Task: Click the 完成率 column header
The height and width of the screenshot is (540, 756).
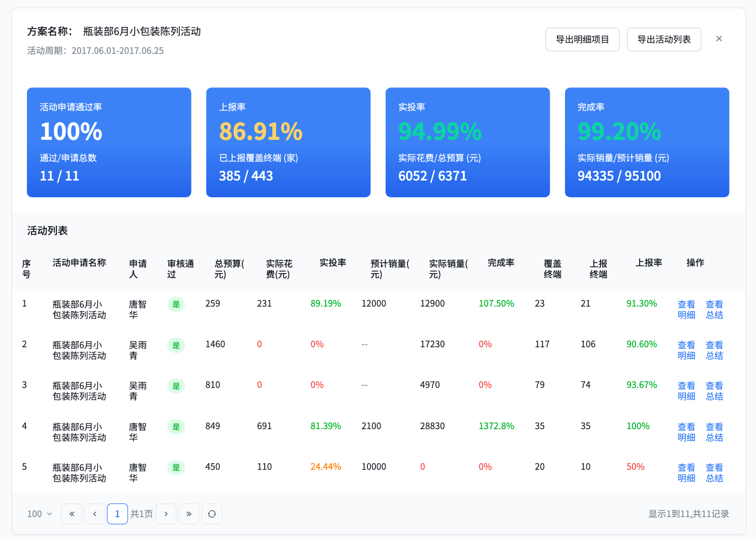Action: tap(501, 263)
